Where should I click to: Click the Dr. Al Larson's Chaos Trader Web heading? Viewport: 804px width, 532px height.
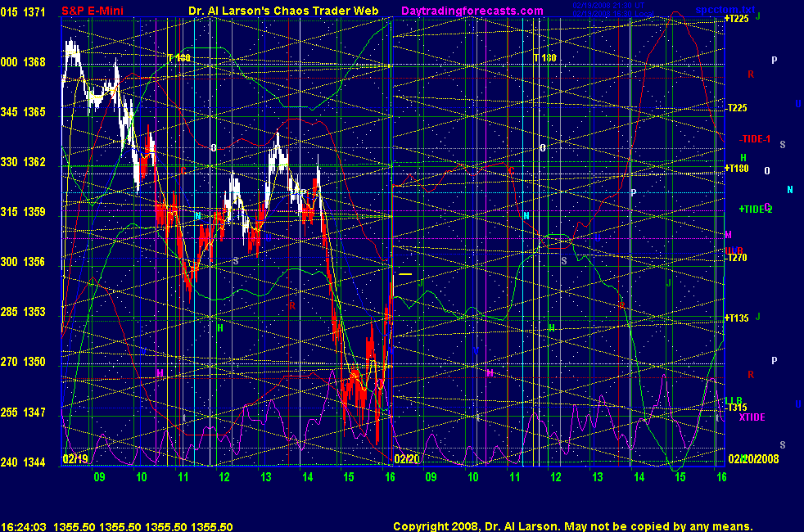(x=283, y=11)
